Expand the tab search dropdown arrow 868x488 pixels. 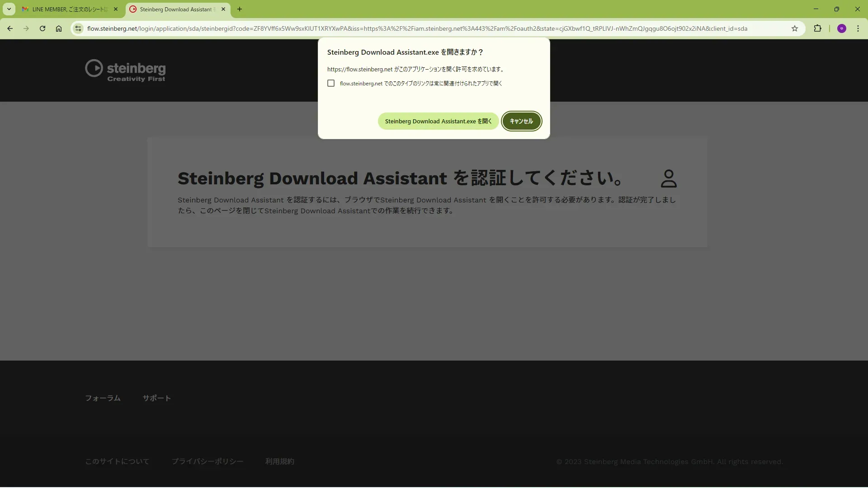click(9, 9)
